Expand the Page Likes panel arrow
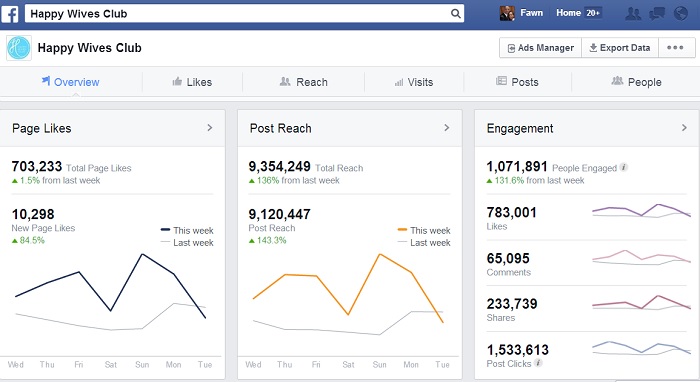This screenshot has width=700, height=382. pos(210,128)
